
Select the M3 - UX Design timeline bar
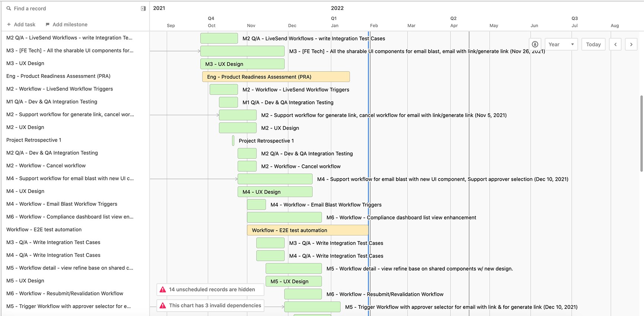(242, 64)
